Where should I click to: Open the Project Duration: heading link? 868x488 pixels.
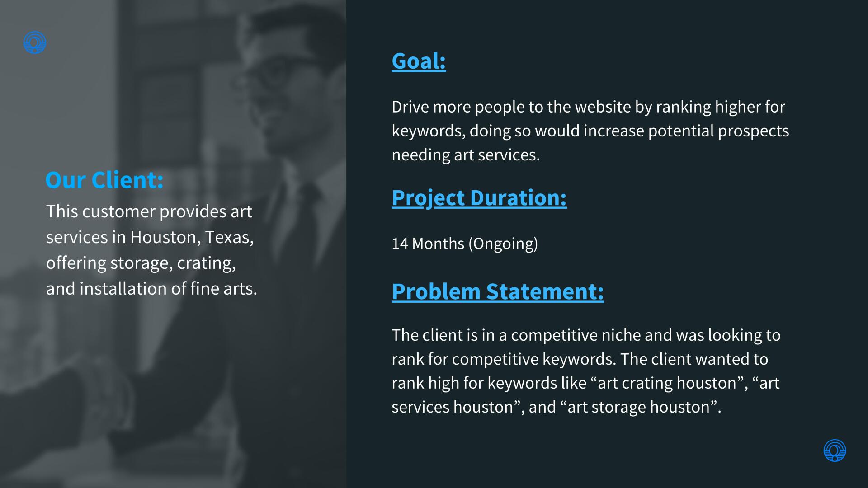479,198
